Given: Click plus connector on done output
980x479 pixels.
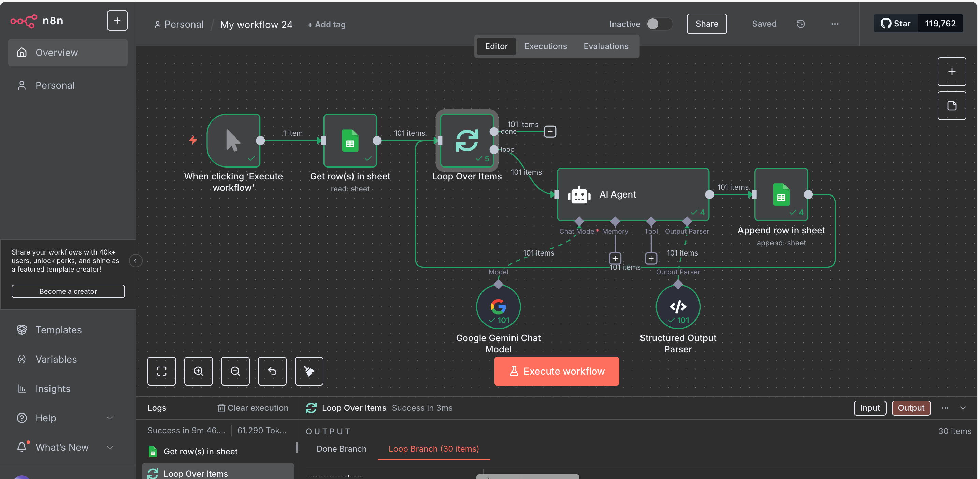Looking at the screenshot, I should click(550, 132).
